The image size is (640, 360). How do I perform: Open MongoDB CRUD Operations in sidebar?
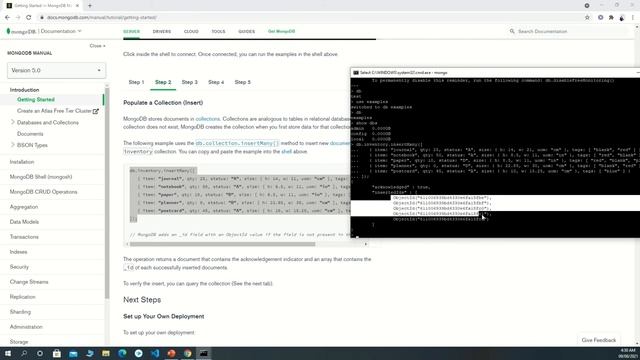point(43,192)
